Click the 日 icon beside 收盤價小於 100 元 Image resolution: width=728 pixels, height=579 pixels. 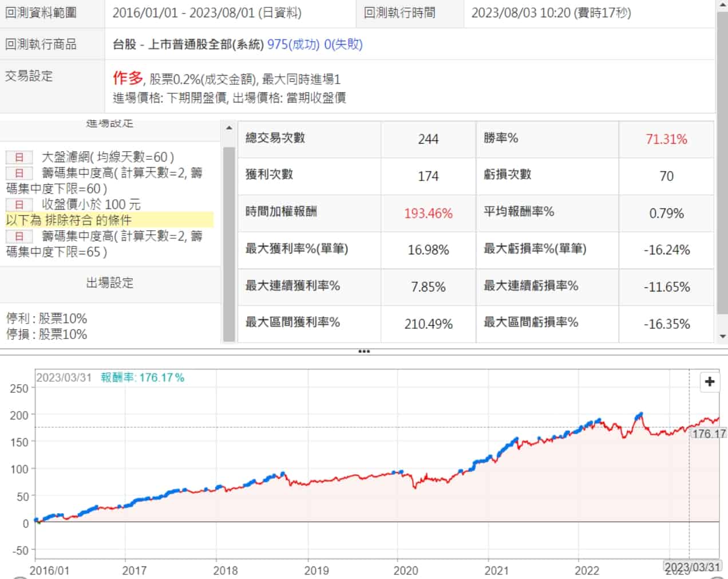(x=19, y=204)
